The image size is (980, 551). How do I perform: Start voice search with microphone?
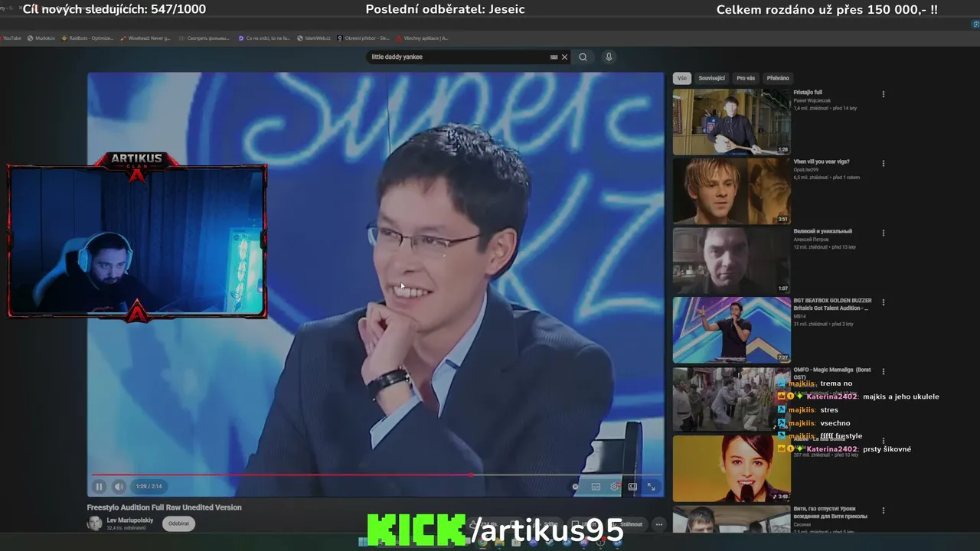coord(609,57)
